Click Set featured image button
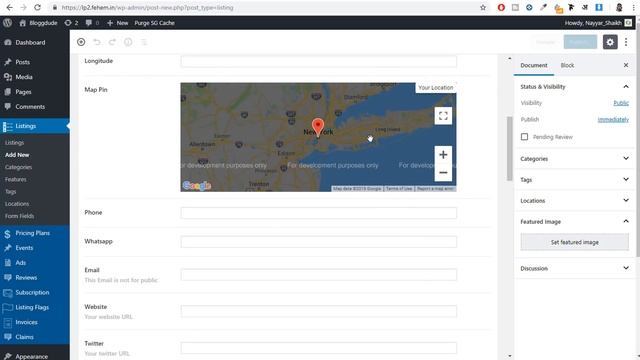The width and height of the screenshot is (640, 360). 574,242
